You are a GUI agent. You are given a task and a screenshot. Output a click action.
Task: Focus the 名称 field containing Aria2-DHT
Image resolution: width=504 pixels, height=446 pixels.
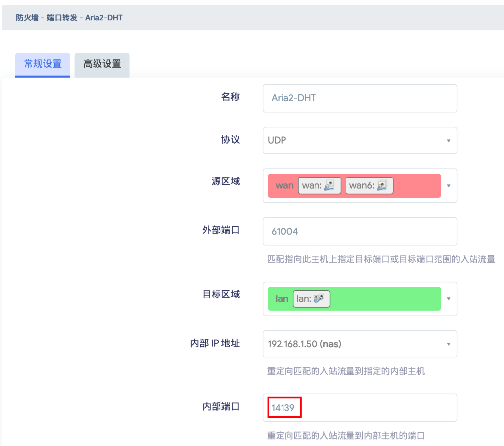(359, 98)
